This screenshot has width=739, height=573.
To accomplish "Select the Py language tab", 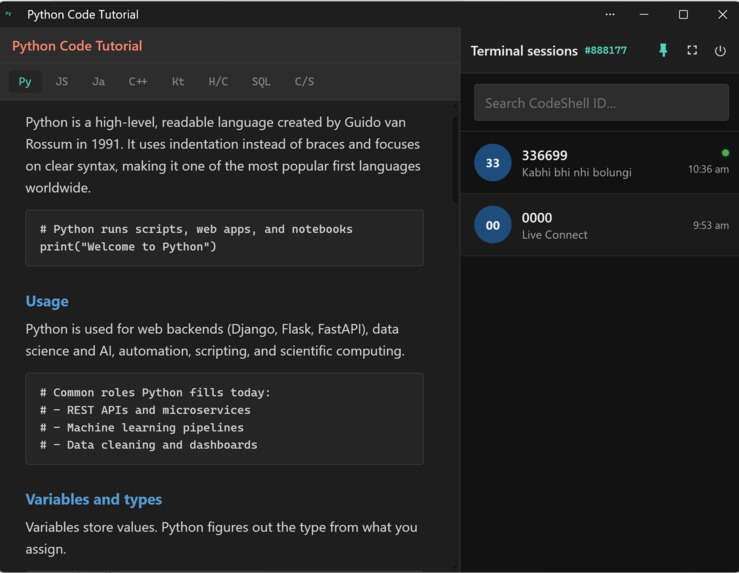I will click(x=25, y=82).
